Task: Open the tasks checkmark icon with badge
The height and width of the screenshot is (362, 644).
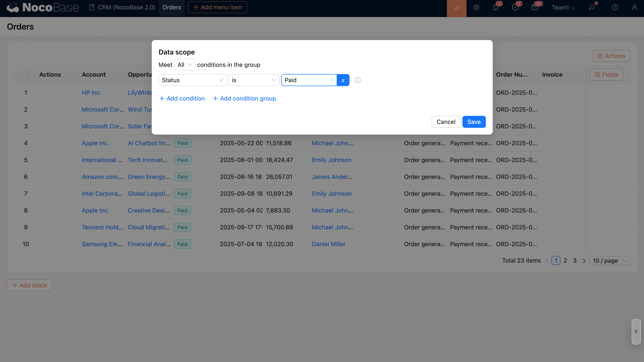Action: pyautogui.click(x=515, y=8)
